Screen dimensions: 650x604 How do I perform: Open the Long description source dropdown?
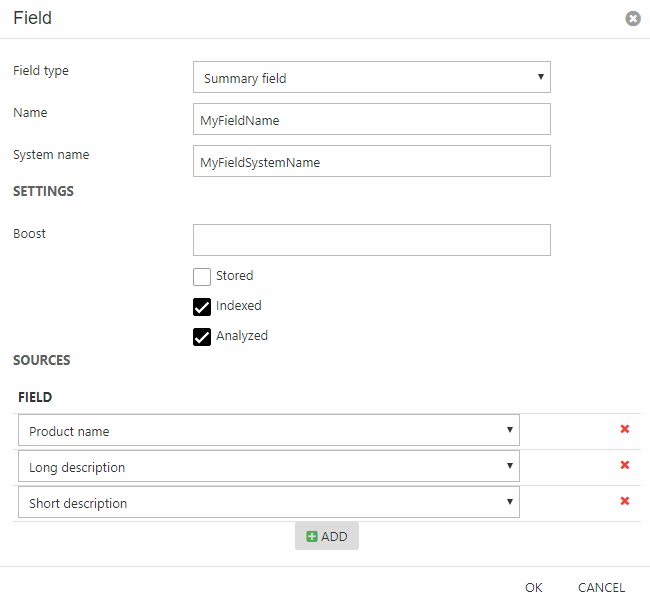(268, 466)
